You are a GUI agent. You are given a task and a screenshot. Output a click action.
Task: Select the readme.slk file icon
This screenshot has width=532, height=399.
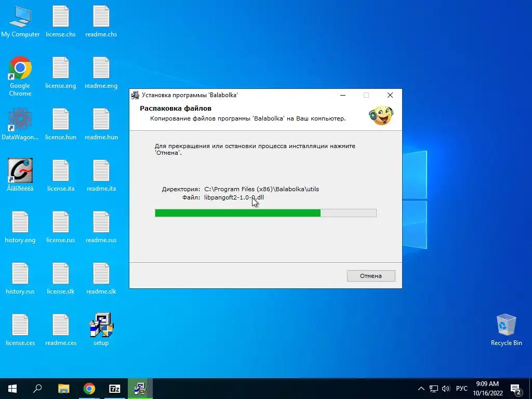coord(101,278)
